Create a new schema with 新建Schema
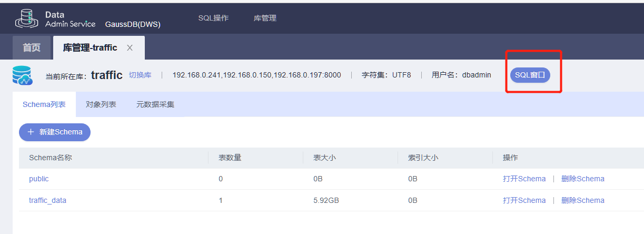644x234 pixels. point(55,132)
